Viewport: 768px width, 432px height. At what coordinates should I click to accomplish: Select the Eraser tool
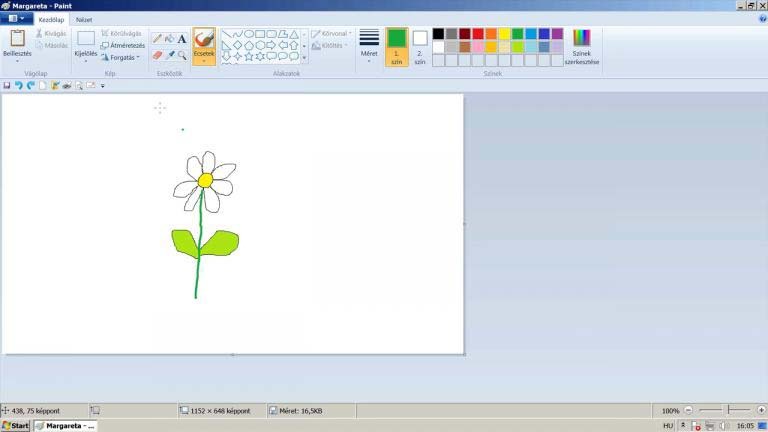tap(157, 55)
